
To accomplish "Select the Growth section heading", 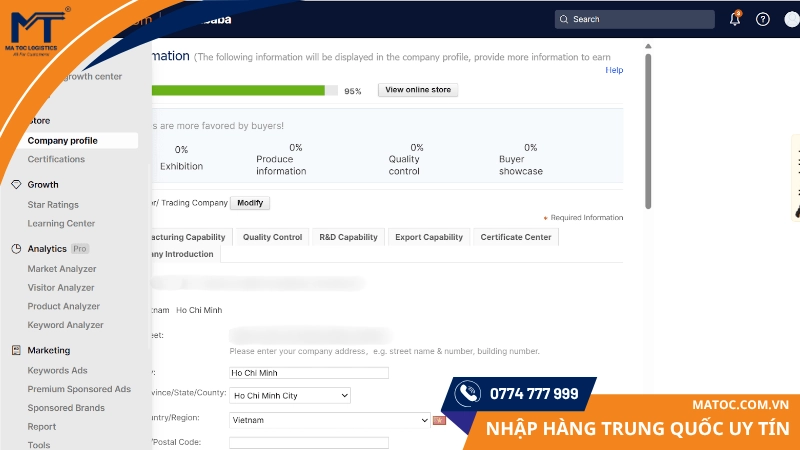I will 43,185.
